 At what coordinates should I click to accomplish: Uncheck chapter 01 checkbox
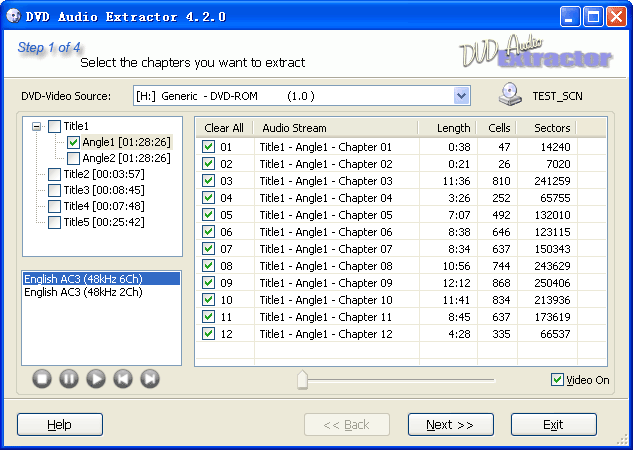tap(208, 147)
